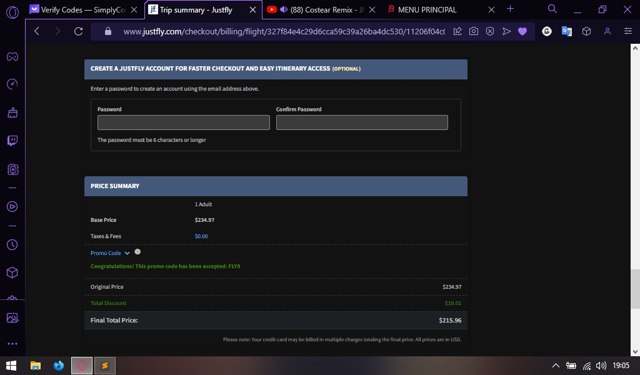The height and width of the screenshot is (375, 640).
Task: Click the share page icon in address bar
Action: tap(457, 31)
